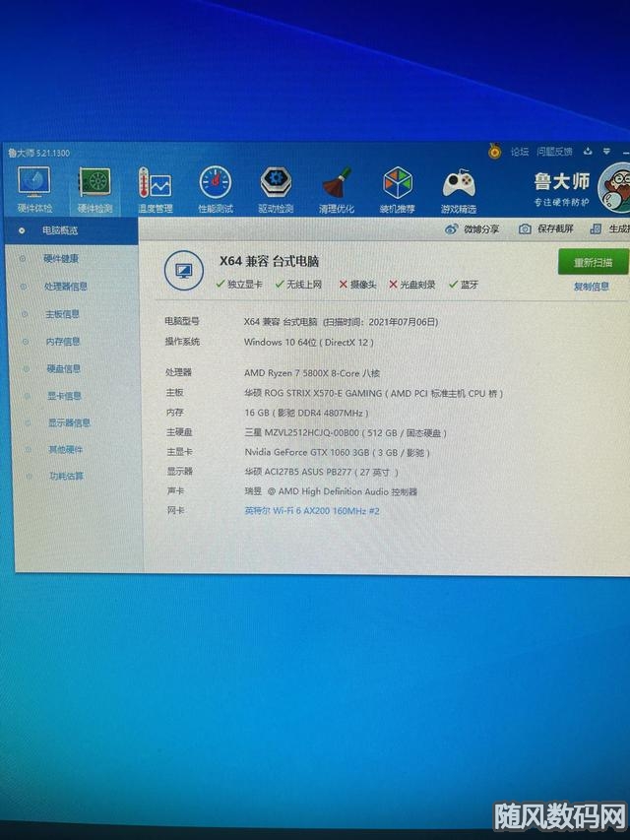Open the 清理优化 cleanup broom icon
This screenshot has width=630, height=840.
click(337, 190)
